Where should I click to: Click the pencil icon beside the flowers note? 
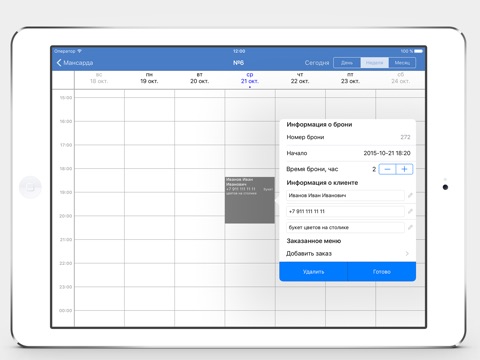coord(410,227)
